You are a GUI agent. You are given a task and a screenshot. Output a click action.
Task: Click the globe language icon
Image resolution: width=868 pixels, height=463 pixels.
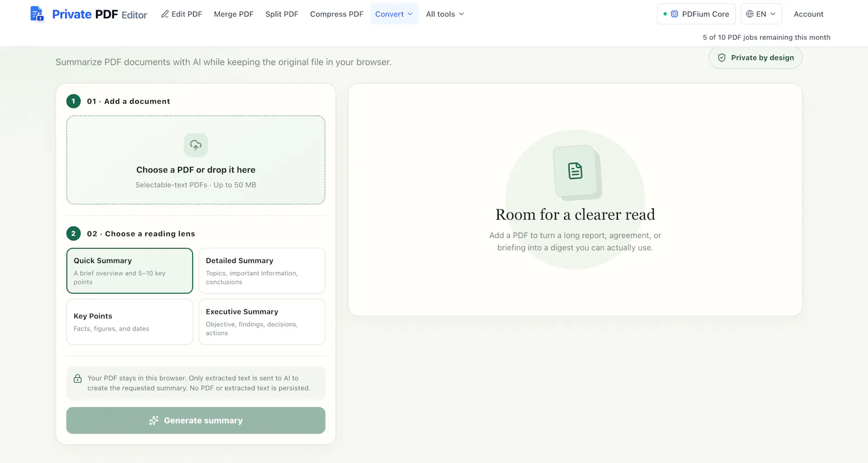[x=750, y=14]
